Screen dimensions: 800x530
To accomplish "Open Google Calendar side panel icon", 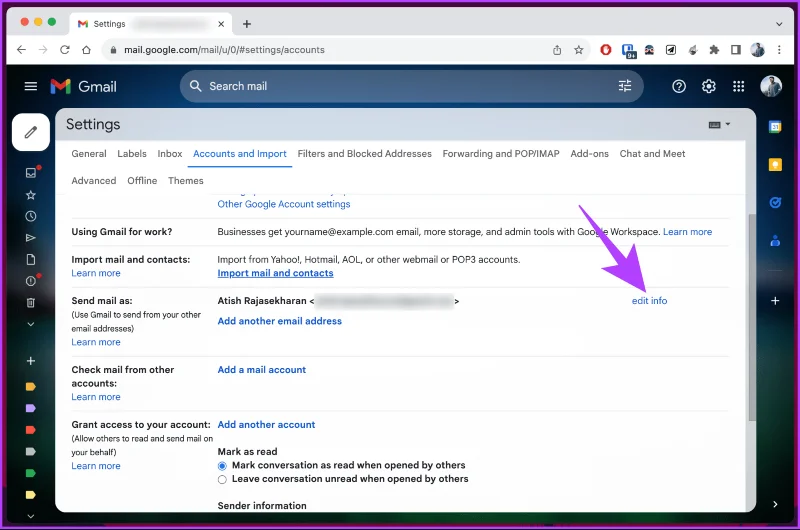I will click(775, 127).
